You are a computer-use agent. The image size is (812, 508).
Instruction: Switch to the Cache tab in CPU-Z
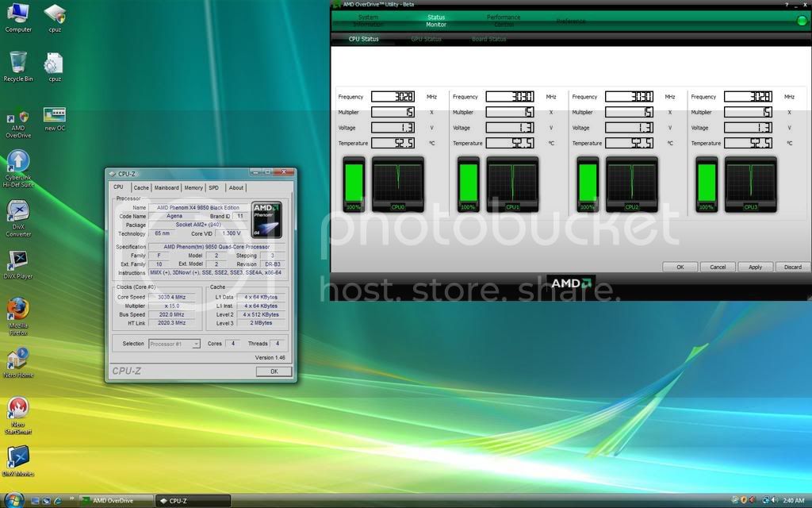[x=141, y=187]
